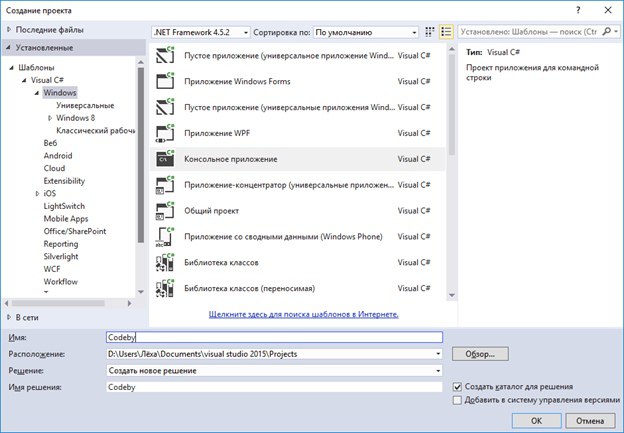The image size is (624, 433).
Task: Select Классический рабочий стол tree item
Action: (x=96, y=131)
